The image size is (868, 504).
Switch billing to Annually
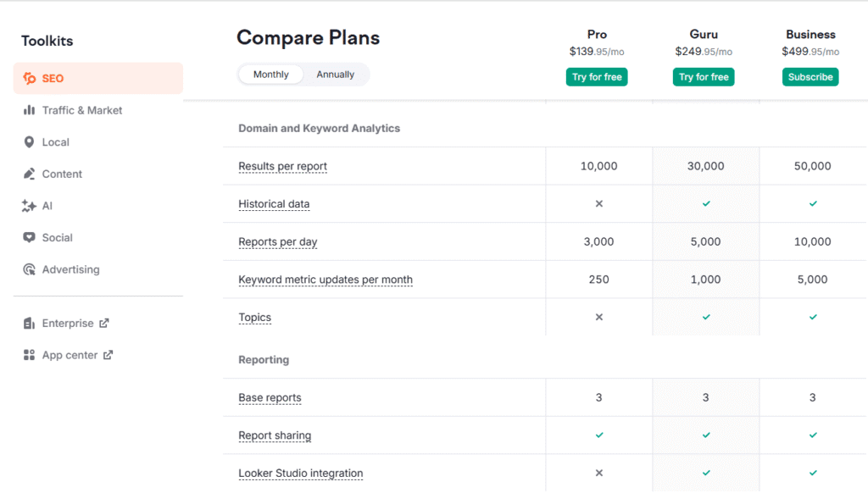pyautogui.click(x=335, y=75)
